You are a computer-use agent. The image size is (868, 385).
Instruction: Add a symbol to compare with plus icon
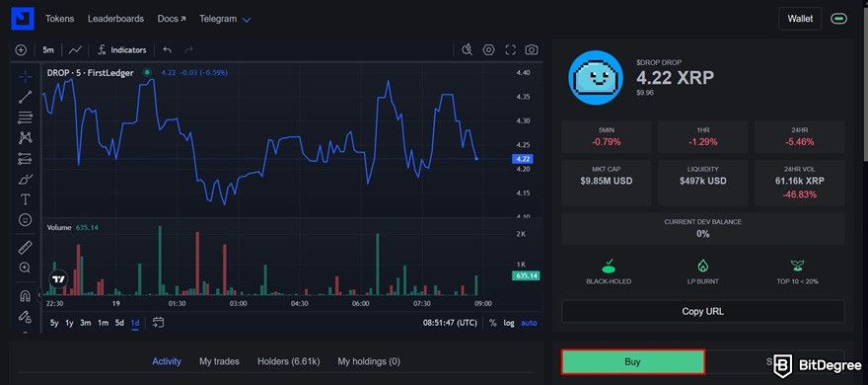(21, 50)
